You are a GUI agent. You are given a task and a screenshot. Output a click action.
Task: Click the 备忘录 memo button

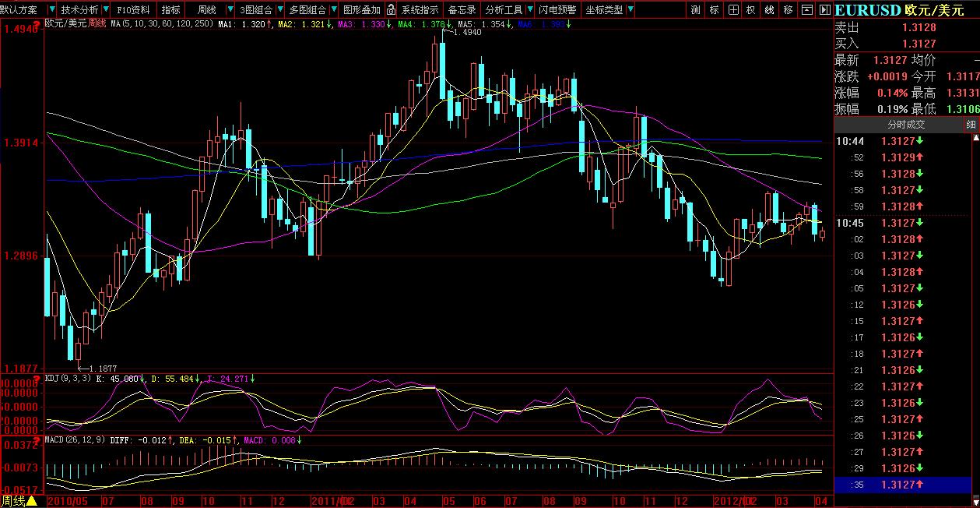tap(462, 10)
